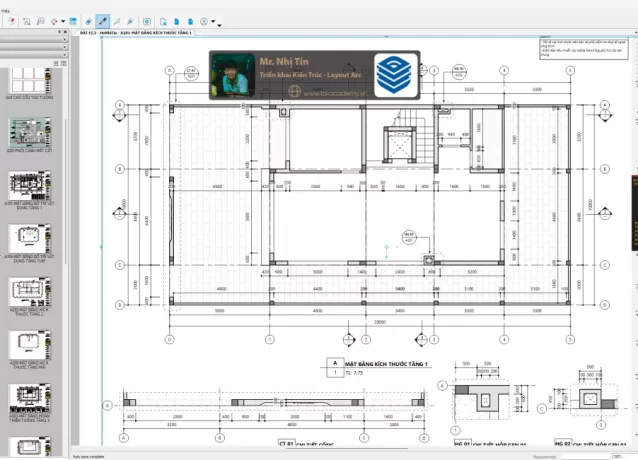Screen dimensions: 638x460
Task: Select the Text tool in the toolbar
Action: [26, 21]
